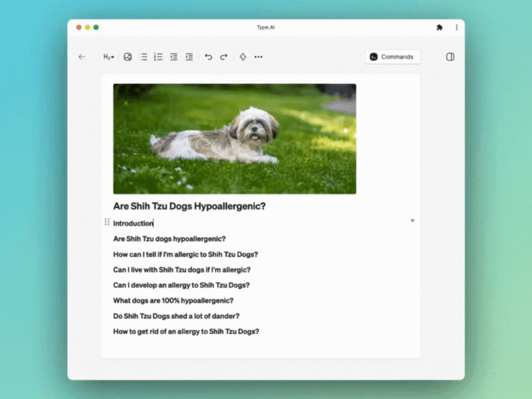The height and width of the screenshot is (399, 532).
Task: Click 'How to get rid of an allergy' heading
Action: (186, 331)
